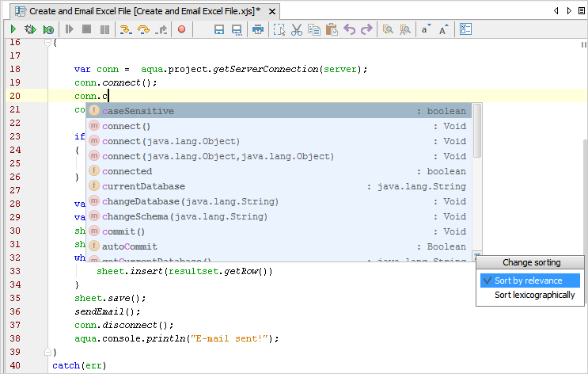Choose the 'connected' field completion
The height and width of the screenshot is (374, 588).
279,171
